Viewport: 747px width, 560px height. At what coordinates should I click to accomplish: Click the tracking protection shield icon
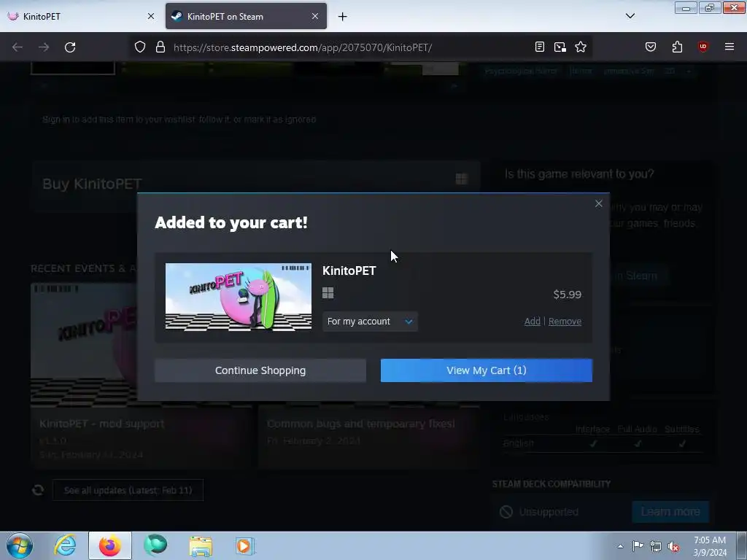coord(139,47)
